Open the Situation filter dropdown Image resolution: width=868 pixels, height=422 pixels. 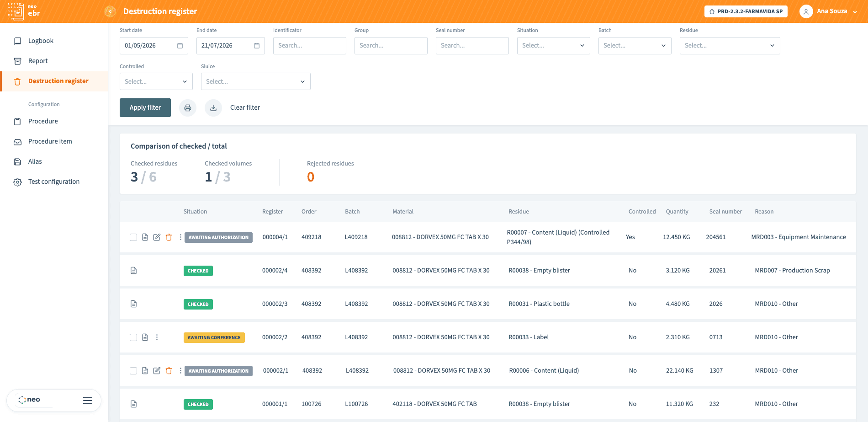pyautogui.click(x=553, y=46)
